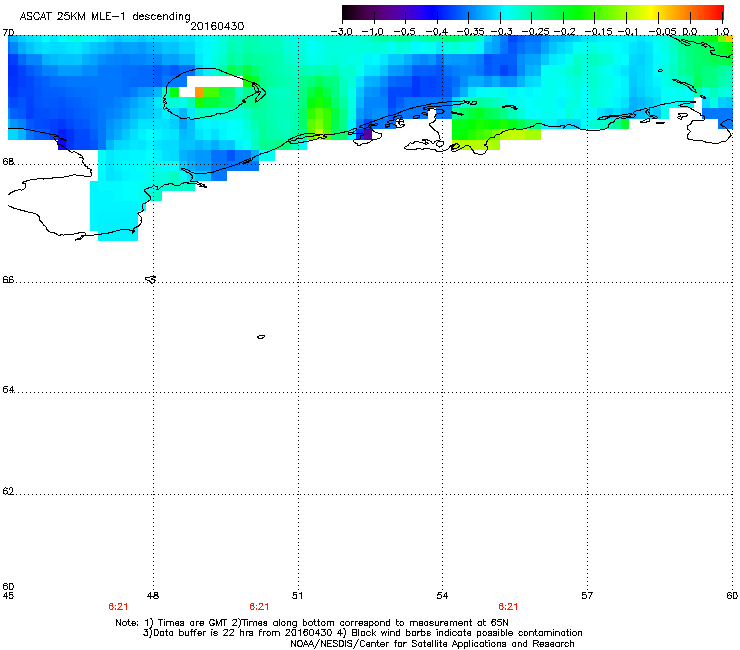The width and height of the screenshot is (740, 650).
Task: Click the '-0.25' color bar label
Action: [x=535, y=32]
